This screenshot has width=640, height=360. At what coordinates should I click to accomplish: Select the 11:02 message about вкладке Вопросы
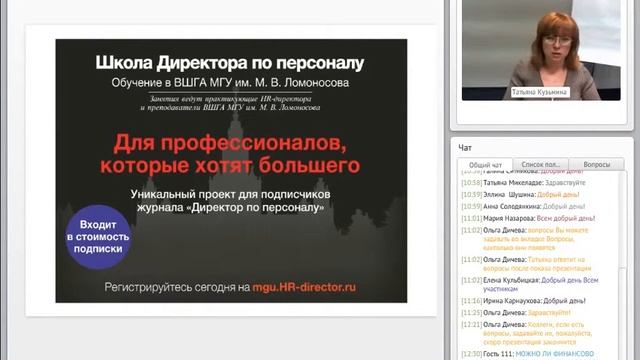(x=525, y=239)
